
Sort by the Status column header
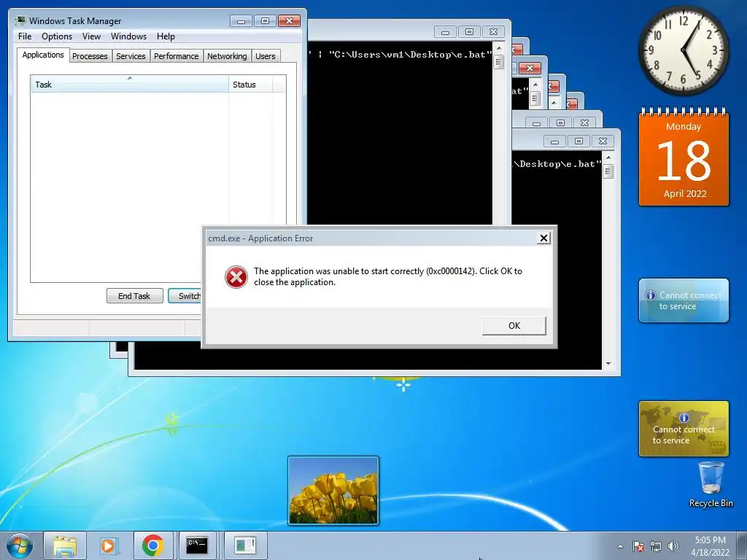[251, 85]
